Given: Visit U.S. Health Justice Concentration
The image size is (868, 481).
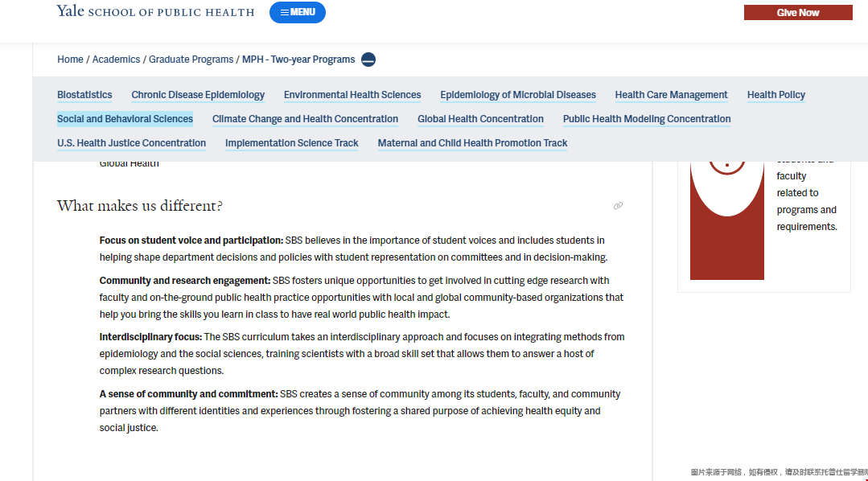Looking at the screenshot, I should [x=131, y=143].
